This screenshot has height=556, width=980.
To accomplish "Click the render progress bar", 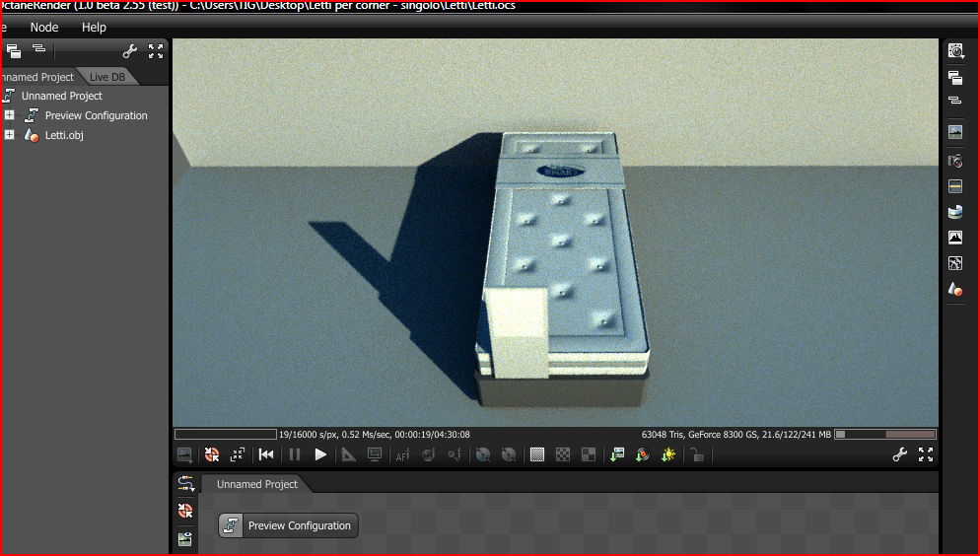I will (226, 434).
